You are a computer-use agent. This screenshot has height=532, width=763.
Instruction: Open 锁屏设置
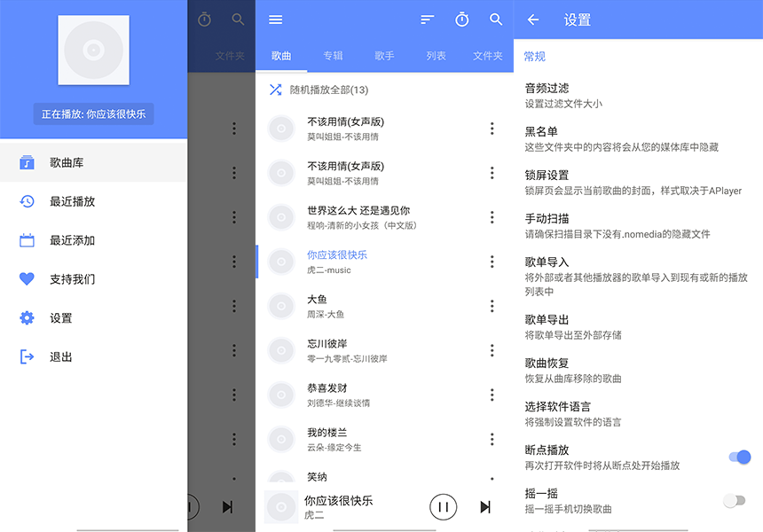coord(639,183)
